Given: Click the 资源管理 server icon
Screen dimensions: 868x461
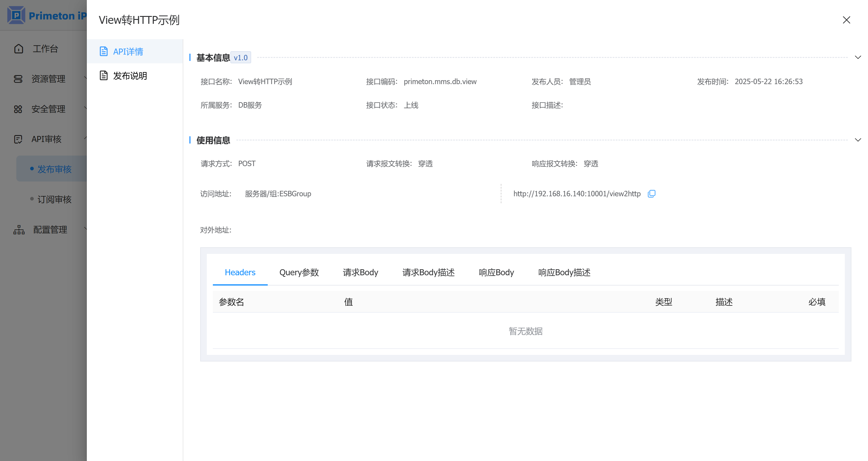Looking at the screenshot, I should point(18,79).
